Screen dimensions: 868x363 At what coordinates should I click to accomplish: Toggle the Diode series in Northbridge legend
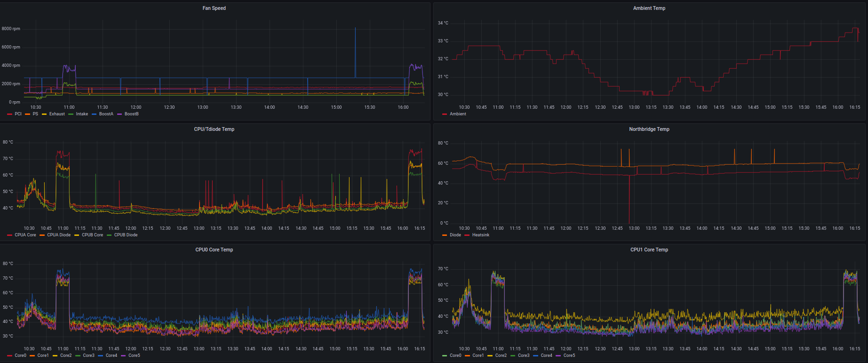455,235
